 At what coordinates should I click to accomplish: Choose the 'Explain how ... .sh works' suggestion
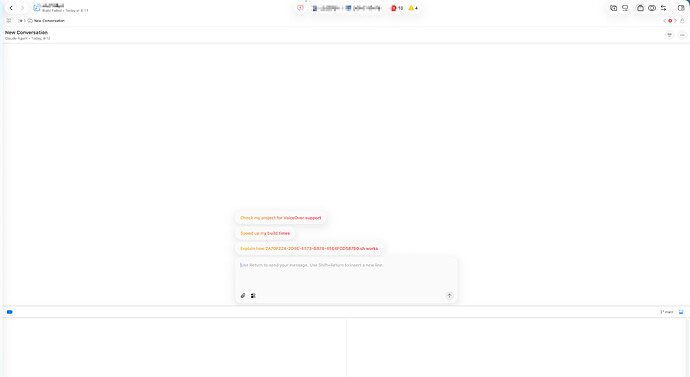(x=309, y=249)
